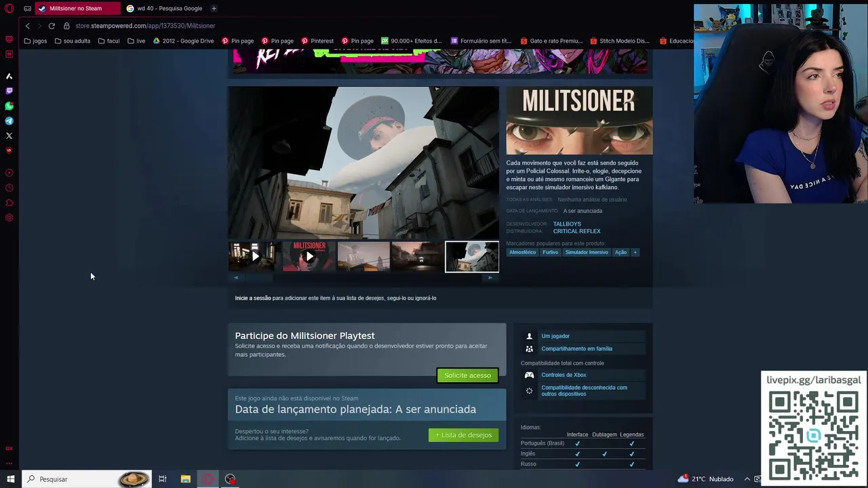868x488 pixels.
Task: Click the + Lista de desejos button
Action: (x=464, y=435)
